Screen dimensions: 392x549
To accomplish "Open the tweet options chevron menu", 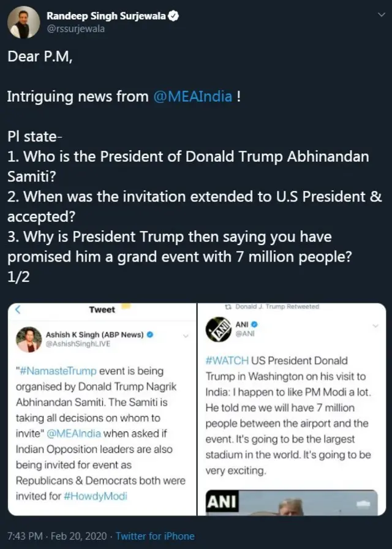I will pos(381,16).
